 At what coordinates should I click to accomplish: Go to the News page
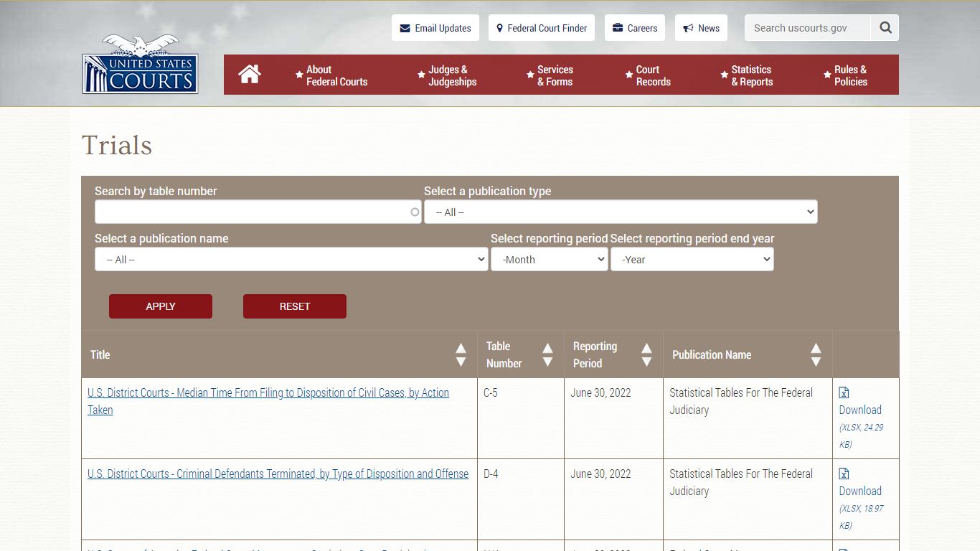[701, 28]
